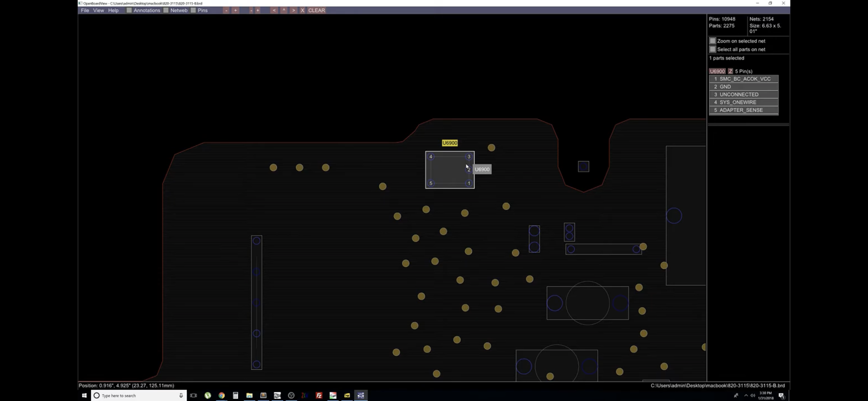The width and height of the screenshot is (868, 401).
Task: Open the View menu
Action: (x=98, y=10)
